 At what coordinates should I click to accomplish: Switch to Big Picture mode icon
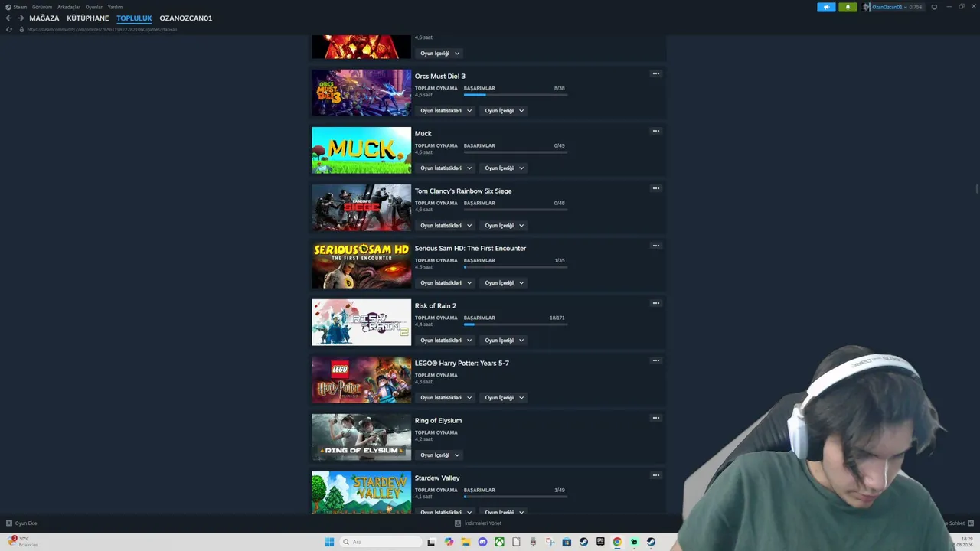pos(934,7)
